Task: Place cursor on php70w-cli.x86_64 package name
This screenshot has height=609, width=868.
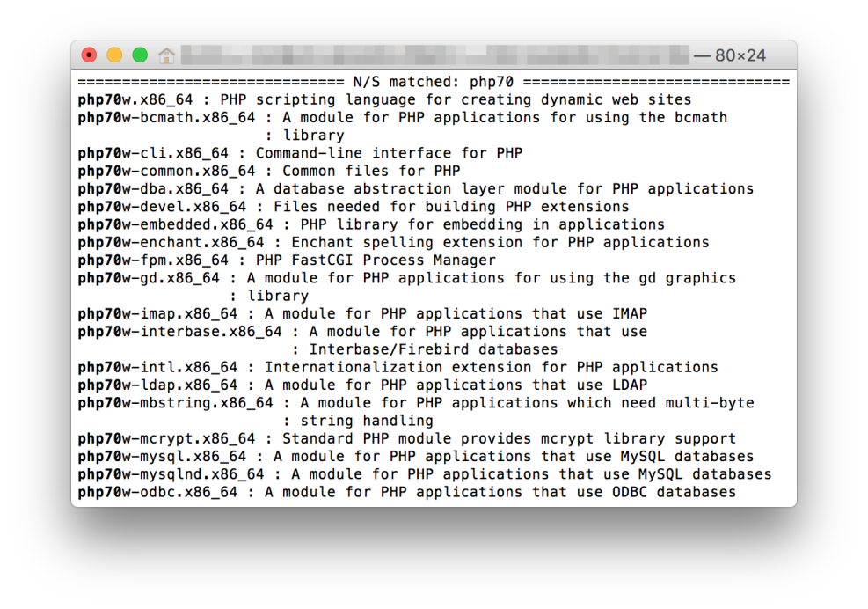Action: (x=153, y=153)
